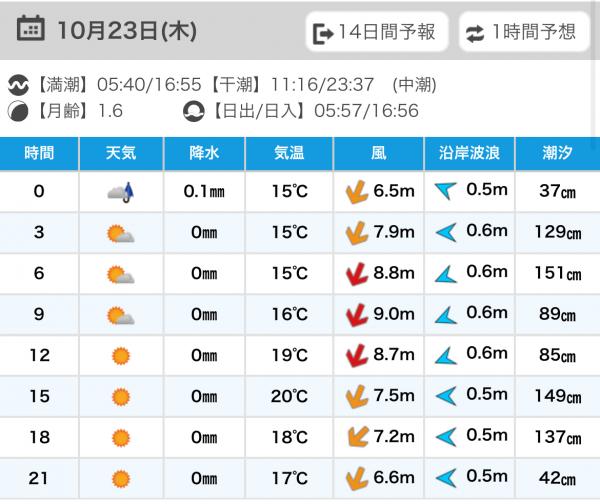Image resolution: width=600 pixels, height=504 pixels.
Task: Select the 潮汐 column header
Action: [x=557, y=154]
